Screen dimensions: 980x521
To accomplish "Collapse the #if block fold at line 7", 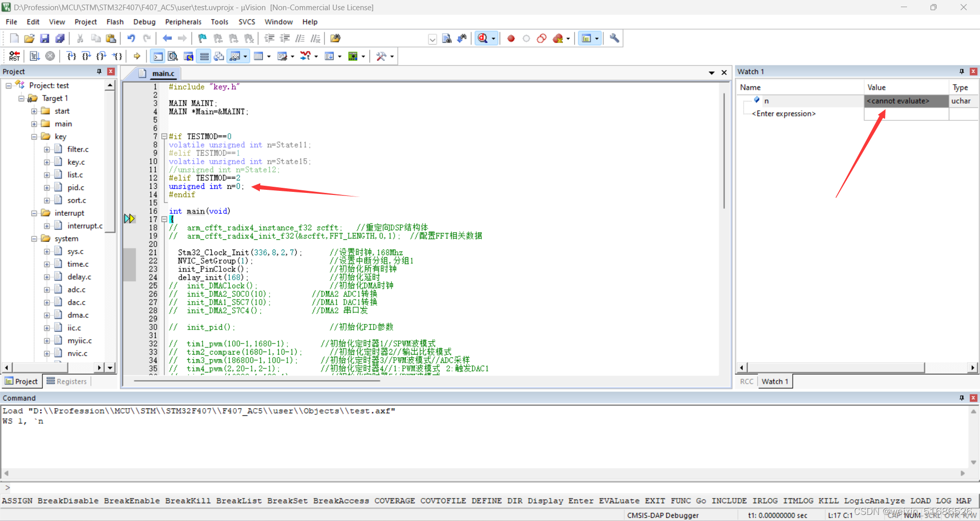I will [x=164, y=136].
